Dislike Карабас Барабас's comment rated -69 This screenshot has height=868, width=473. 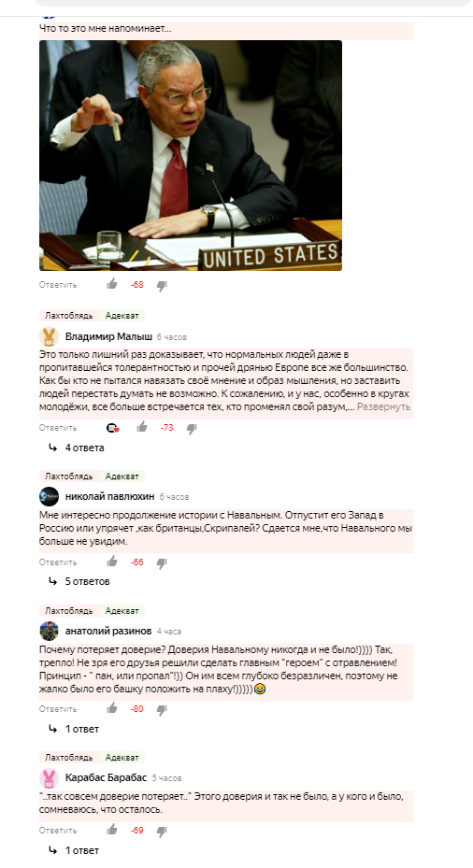[x=162, y=831]
